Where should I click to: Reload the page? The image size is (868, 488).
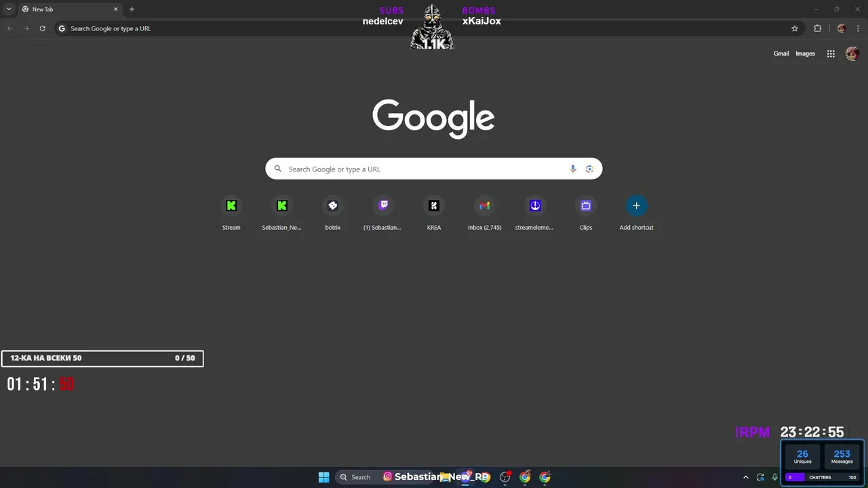point(42,28)
